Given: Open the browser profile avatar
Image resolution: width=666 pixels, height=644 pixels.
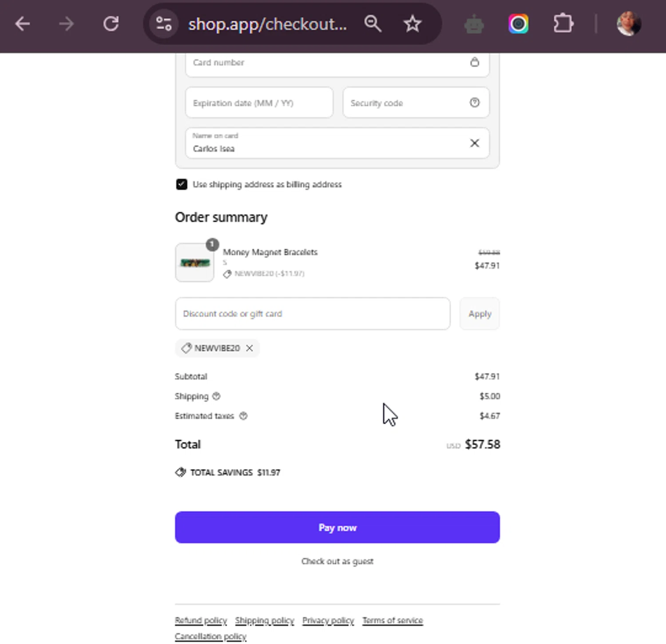Looking at the screenshot, I should [628, 24].
